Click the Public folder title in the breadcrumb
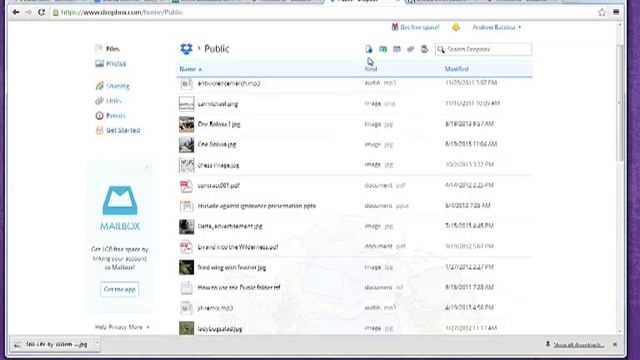640x360 pixels. 217,49
